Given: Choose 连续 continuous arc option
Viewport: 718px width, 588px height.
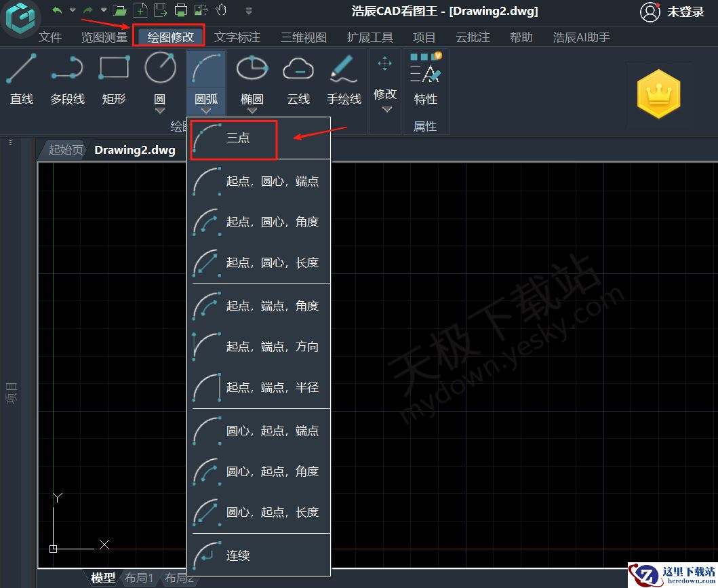Looking at the screenshot, I should pyautogui.click(x=259, y=555).
